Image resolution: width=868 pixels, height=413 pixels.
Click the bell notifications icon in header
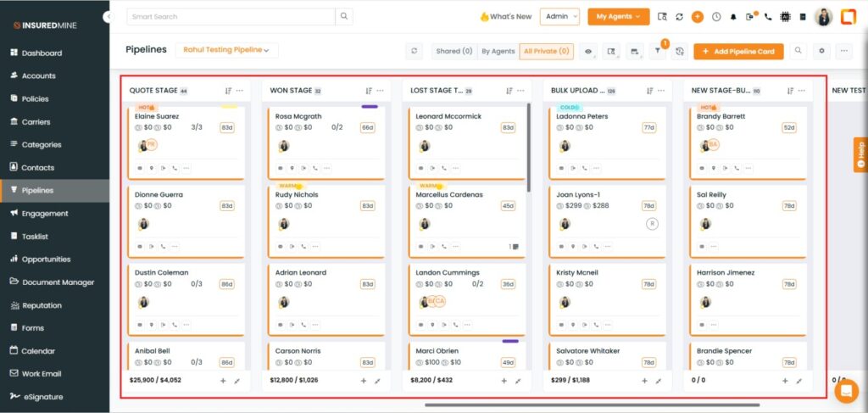[x=733, y=16]
